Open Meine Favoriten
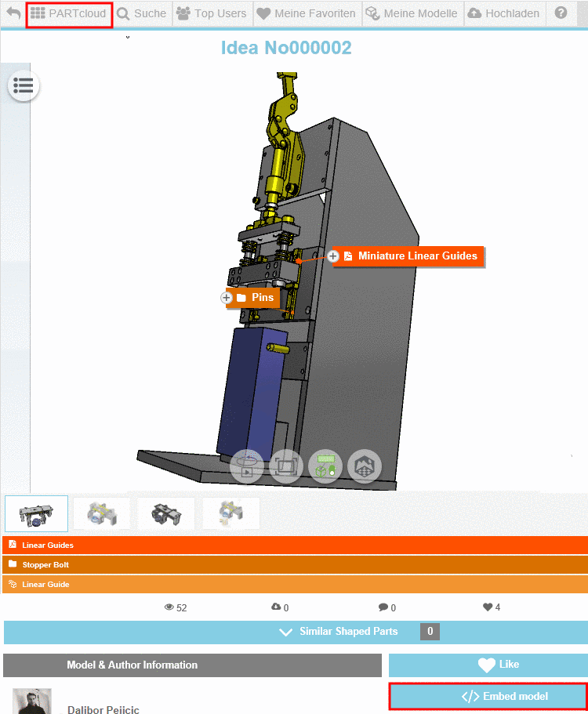Image resolution: width=588 pixels, height=714 pixels. [307, 13]
